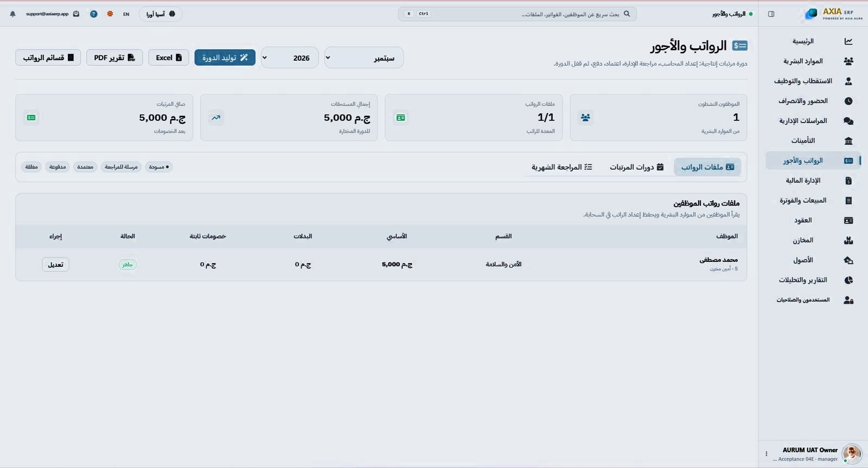
Task: Open العقود contracts module
Action: (x=813, y=220)
